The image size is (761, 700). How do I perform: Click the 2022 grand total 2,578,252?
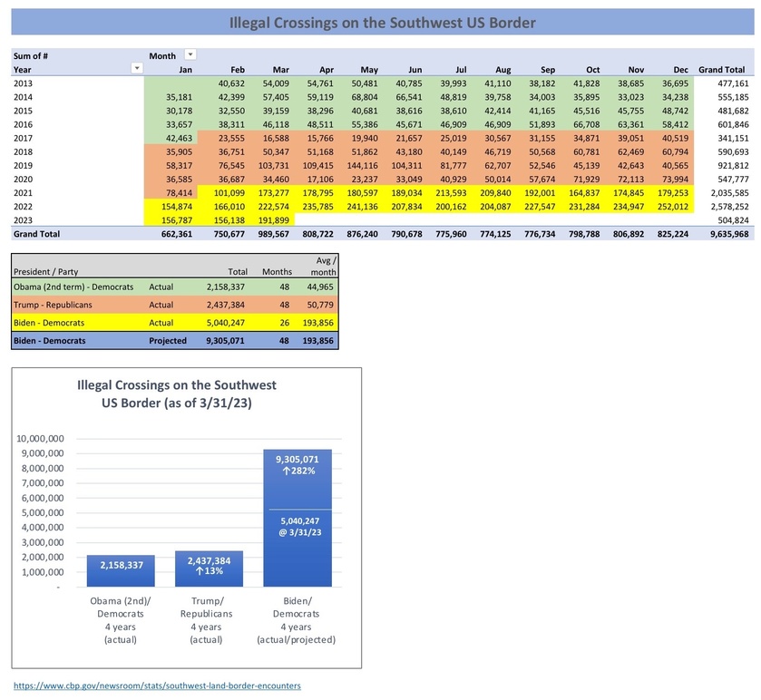[x=729, y=207]
